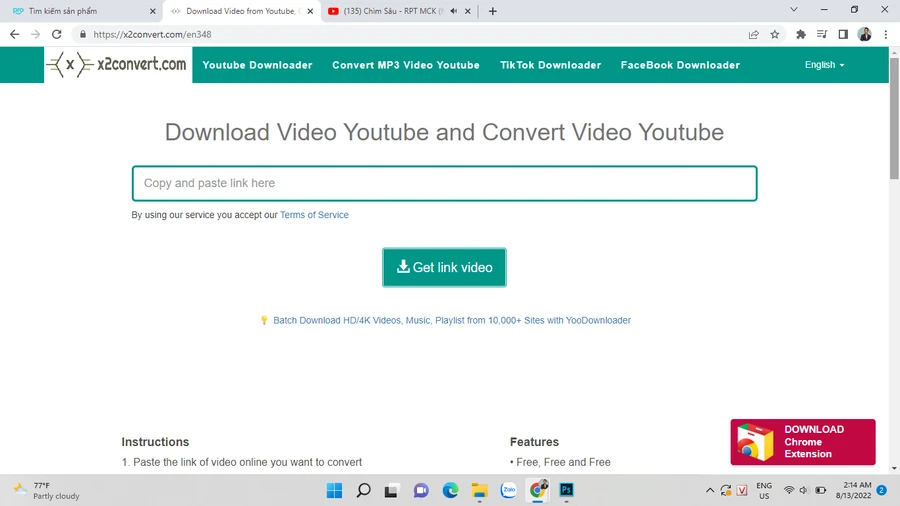The height and width of the screenshot is (506, 900).
Task: Click the Features heading text
Action: (x=534, y=442)
